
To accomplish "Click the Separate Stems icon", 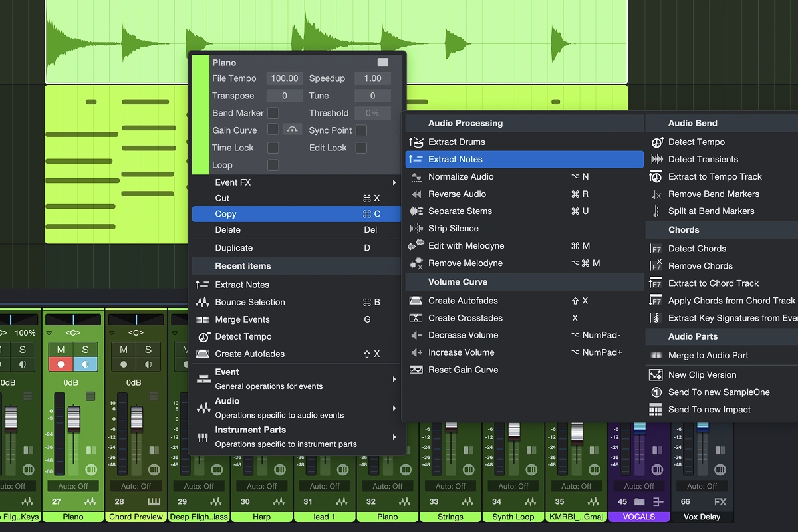I will coord(416,211).
